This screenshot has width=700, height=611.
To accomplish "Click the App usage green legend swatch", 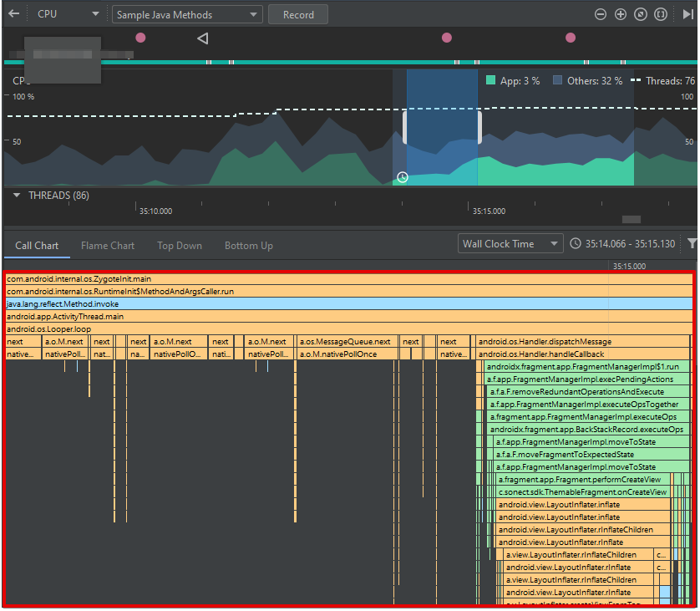I will click(490, 80).
